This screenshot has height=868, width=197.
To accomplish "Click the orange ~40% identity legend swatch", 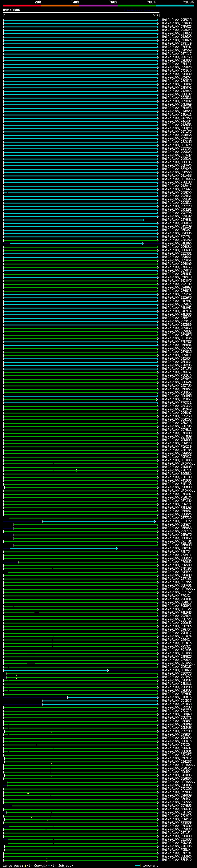I will pyautogui.click(x=60, y=6).
